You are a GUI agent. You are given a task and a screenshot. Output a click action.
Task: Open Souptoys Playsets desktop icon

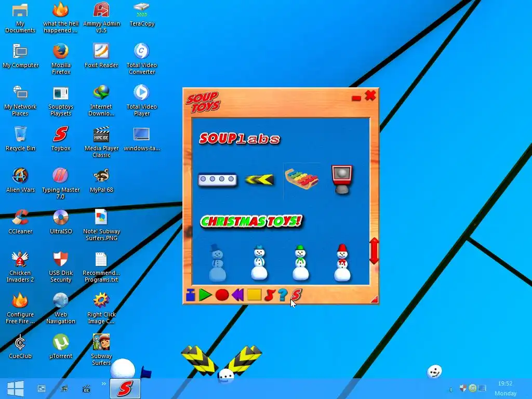pyautogui.click(x=61, y=100)
